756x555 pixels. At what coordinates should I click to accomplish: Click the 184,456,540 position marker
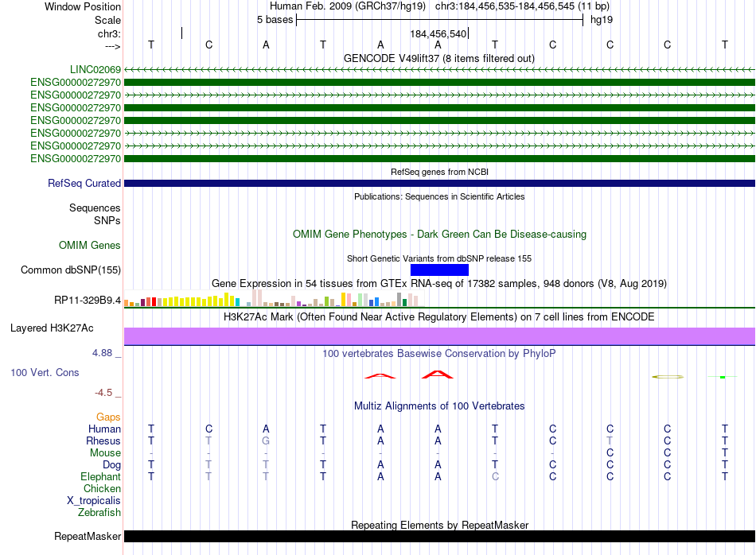click(438, 33)
